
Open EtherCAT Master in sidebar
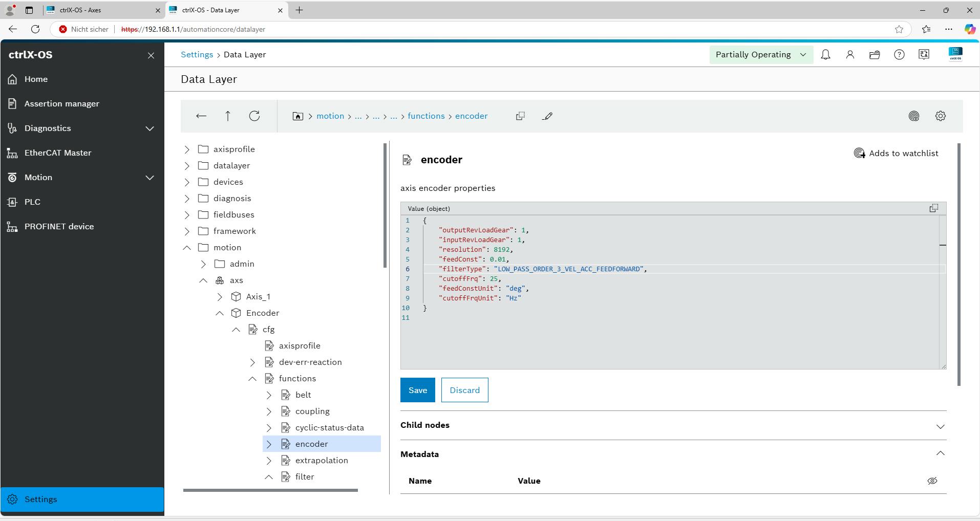[x=58, y=153]
